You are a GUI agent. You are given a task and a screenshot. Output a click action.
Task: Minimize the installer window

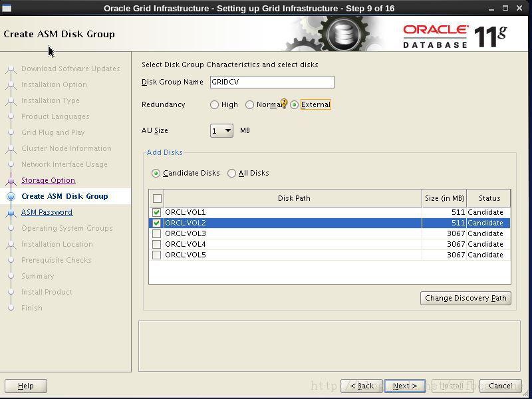pos(491,9)
